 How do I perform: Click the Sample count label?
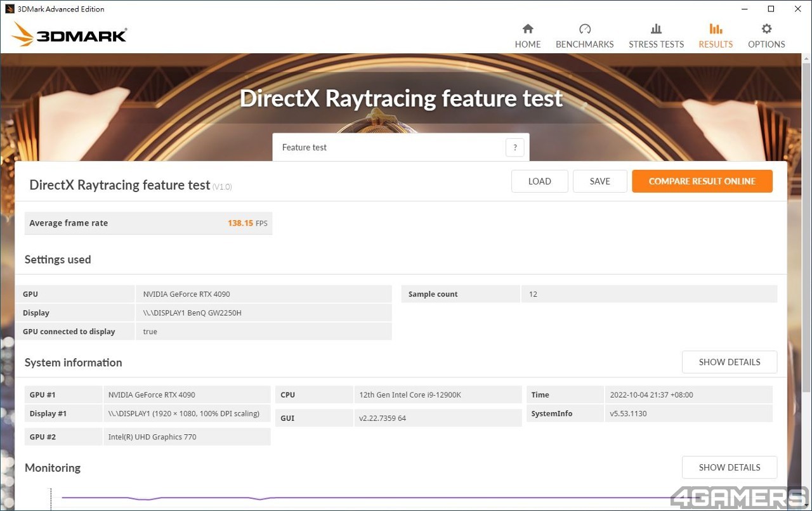[x=433, y=294]
